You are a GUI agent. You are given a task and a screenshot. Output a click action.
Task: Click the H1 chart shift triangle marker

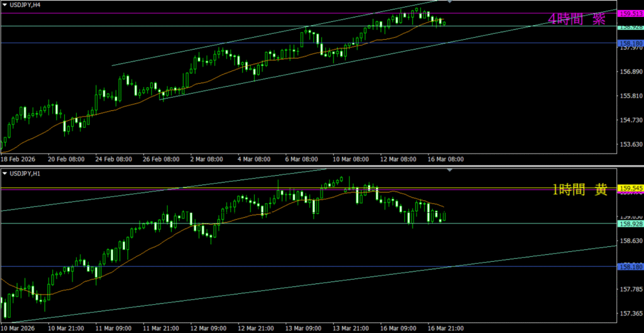448,171
